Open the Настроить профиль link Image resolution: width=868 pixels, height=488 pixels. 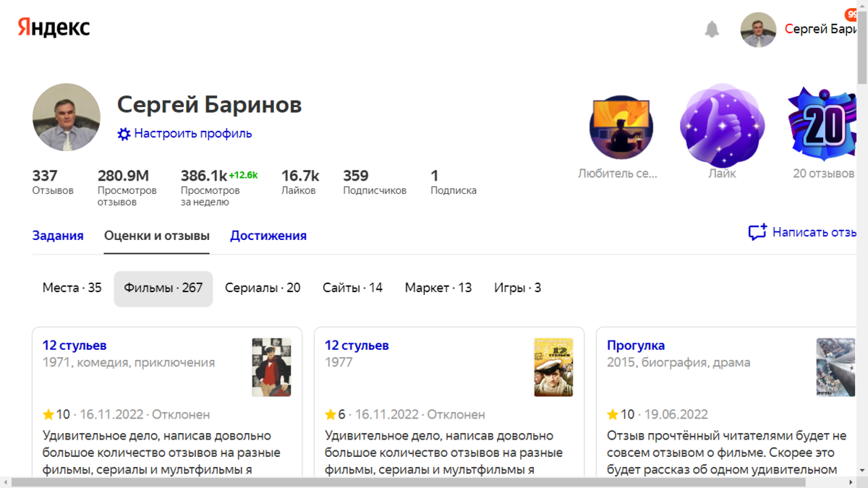pyautogui.click(x=192, y=133)
